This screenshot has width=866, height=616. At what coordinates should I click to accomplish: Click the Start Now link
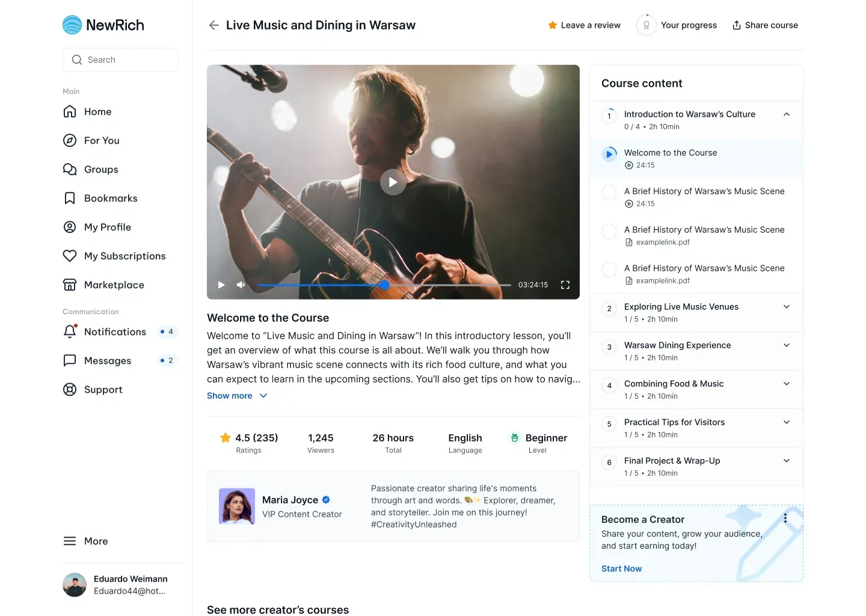tap(621, 568)
